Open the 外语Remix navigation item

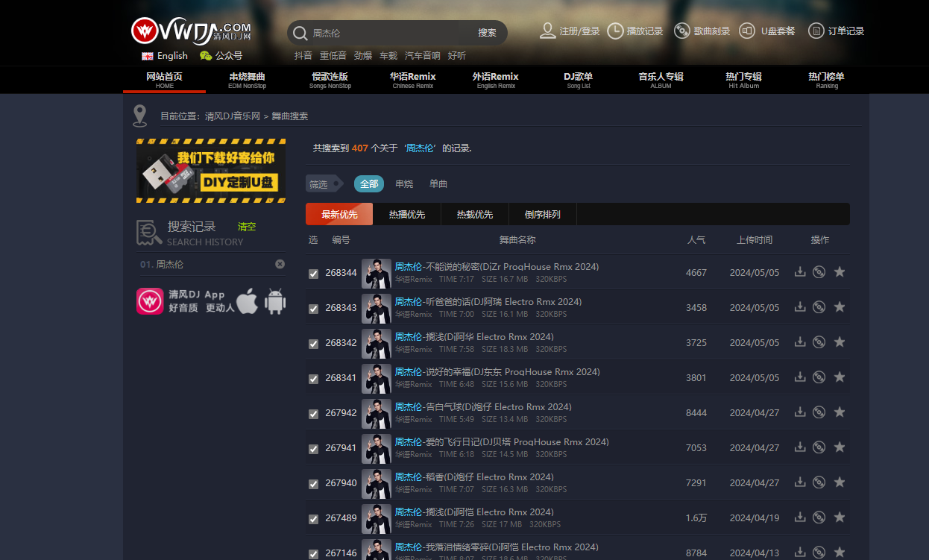pos(496,80)
